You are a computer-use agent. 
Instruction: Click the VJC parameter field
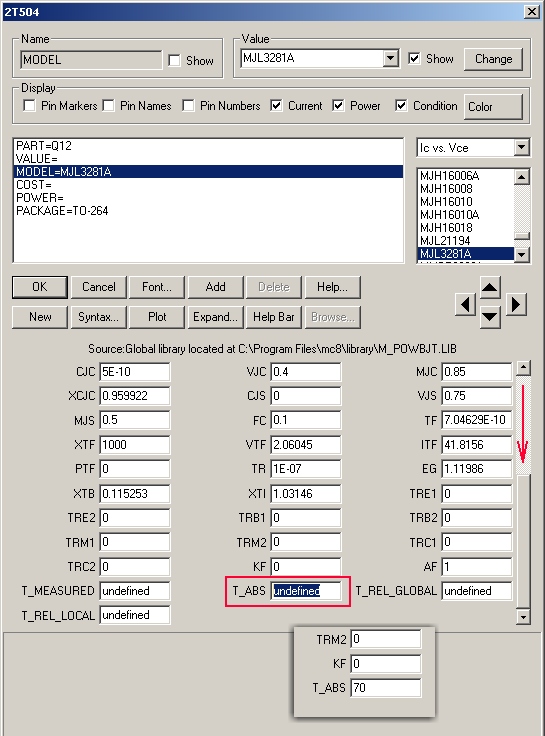point(306,372)
